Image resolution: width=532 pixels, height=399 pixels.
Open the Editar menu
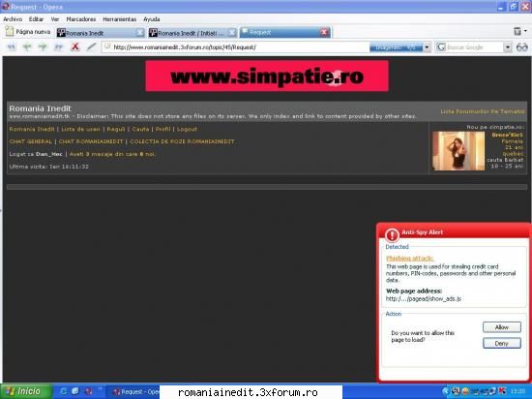(36, 19)
